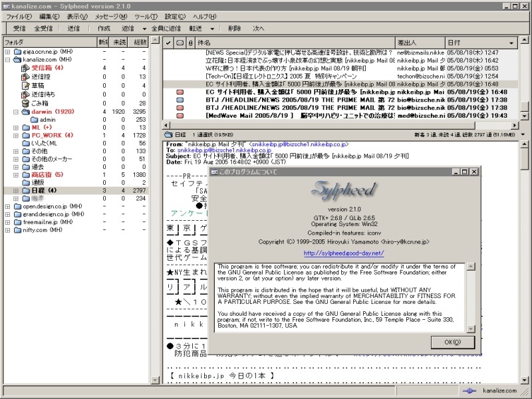Click the folder tree scrollbar down arrow
532x399 pixels.
155,380
